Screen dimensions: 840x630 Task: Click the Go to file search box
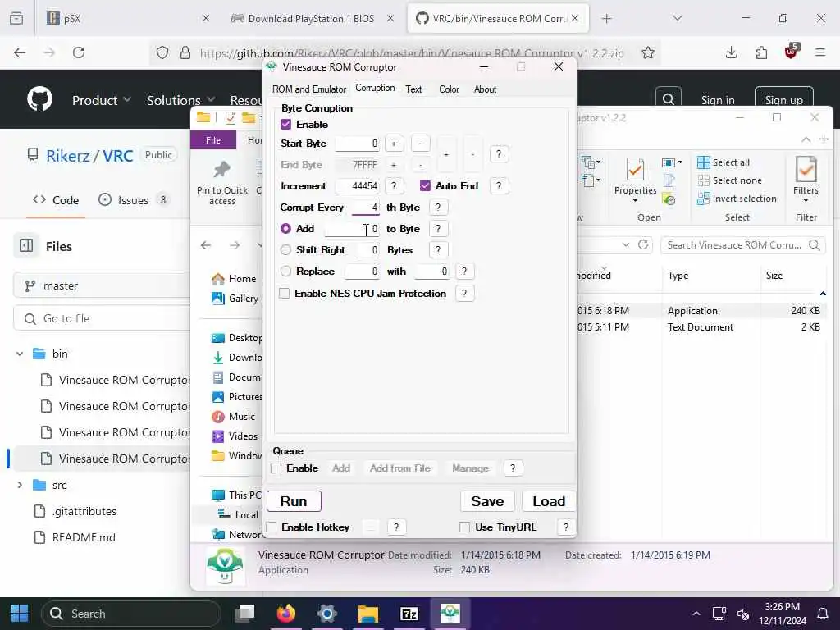point(102,319)
